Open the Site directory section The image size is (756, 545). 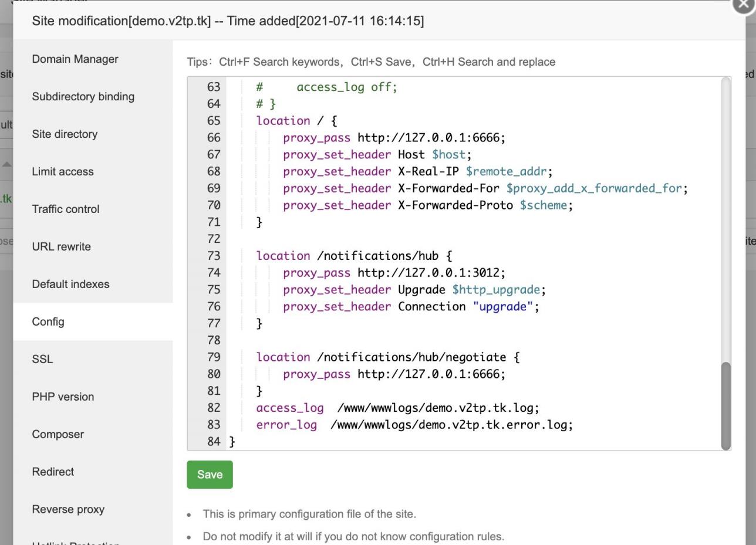point(65,134)
